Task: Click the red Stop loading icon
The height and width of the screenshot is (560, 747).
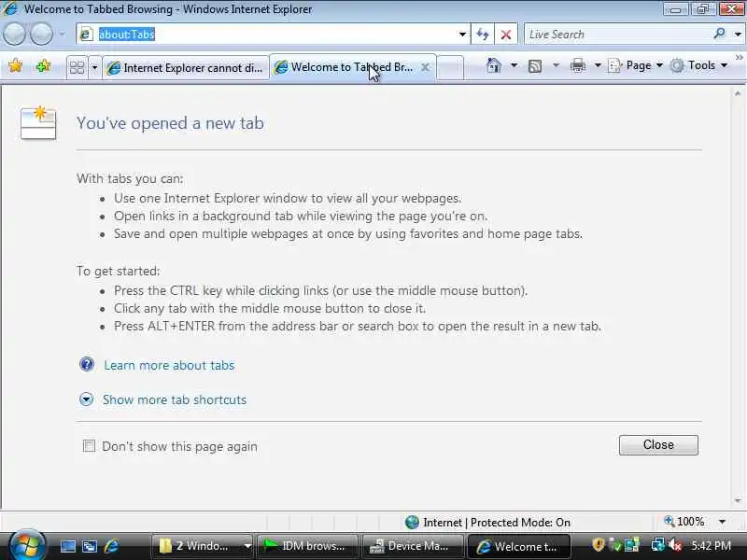Action: [x=506, y=35]
